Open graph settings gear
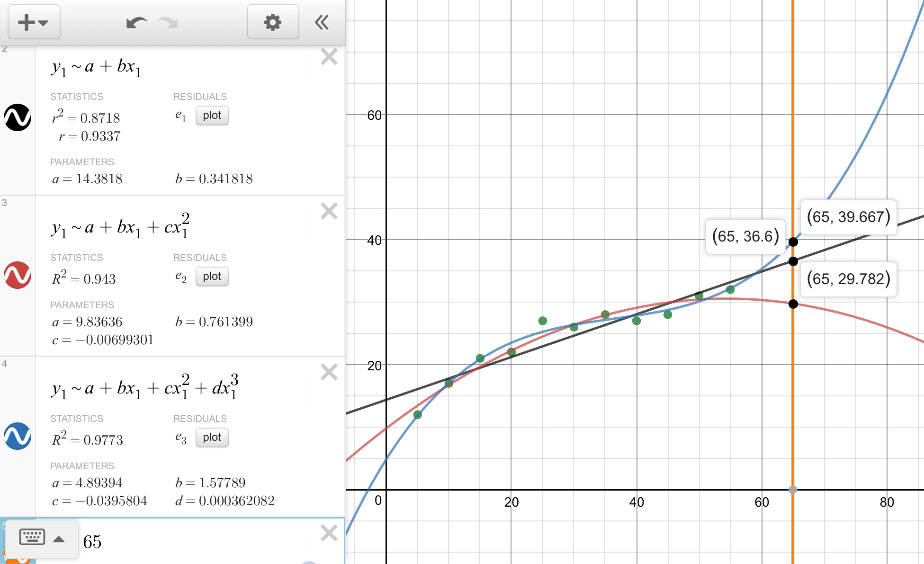Viewport: 924px width, 564px height. tap(273, 22)
